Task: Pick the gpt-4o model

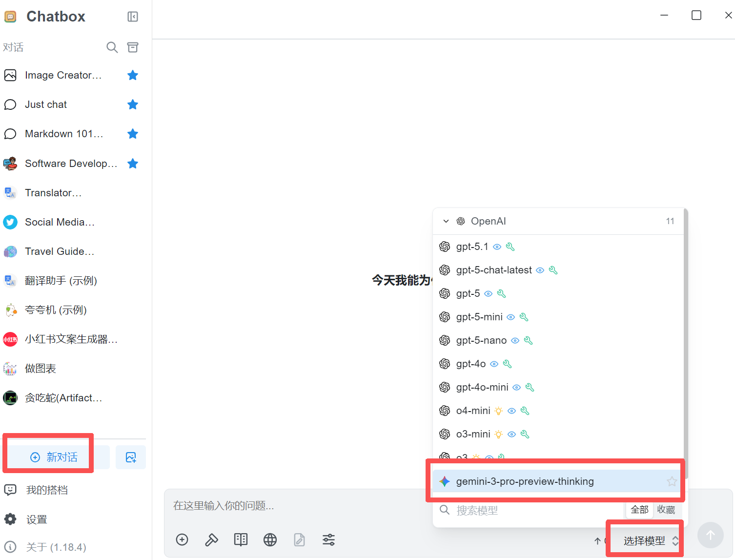Action: coord(558,364)
